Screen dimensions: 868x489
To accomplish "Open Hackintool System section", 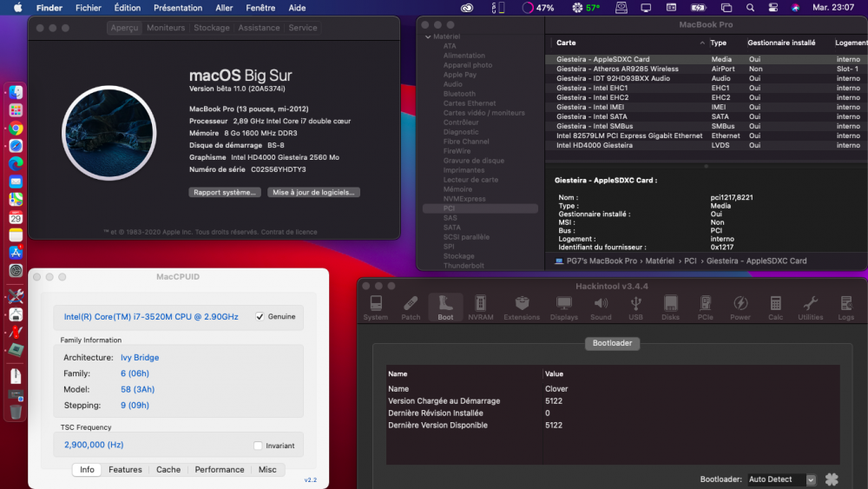I will (375, 308).
